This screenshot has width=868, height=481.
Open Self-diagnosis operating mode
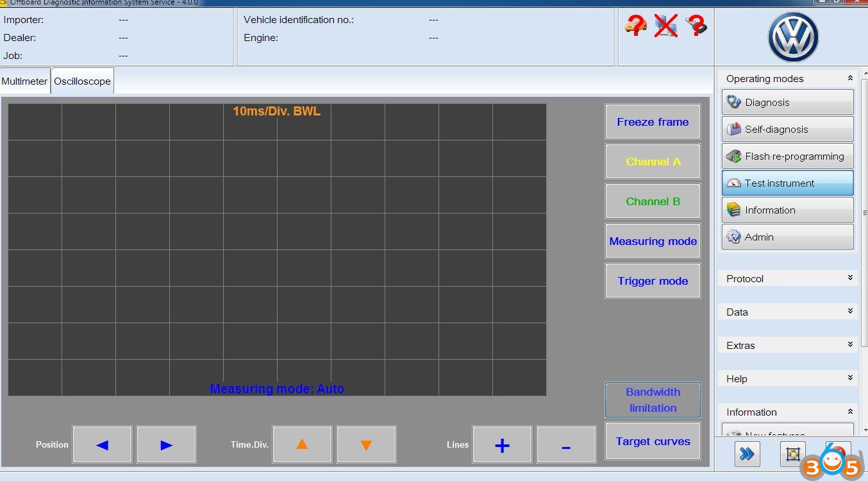pos(787,129)
